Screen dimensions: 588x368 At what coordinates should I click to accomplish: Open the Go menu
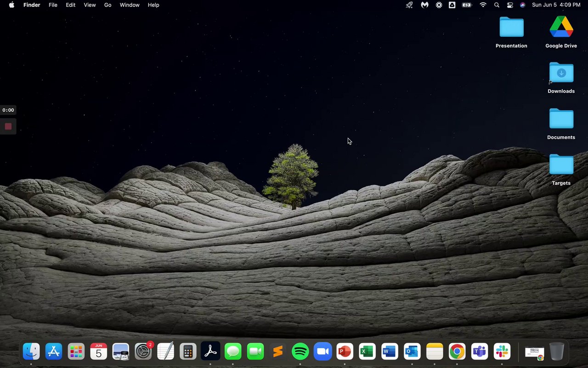click(107, 5)
